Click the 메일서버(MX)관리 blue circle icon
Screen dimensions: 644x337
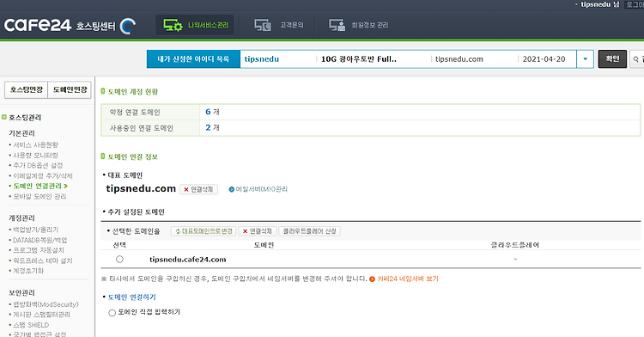(232, 189)
